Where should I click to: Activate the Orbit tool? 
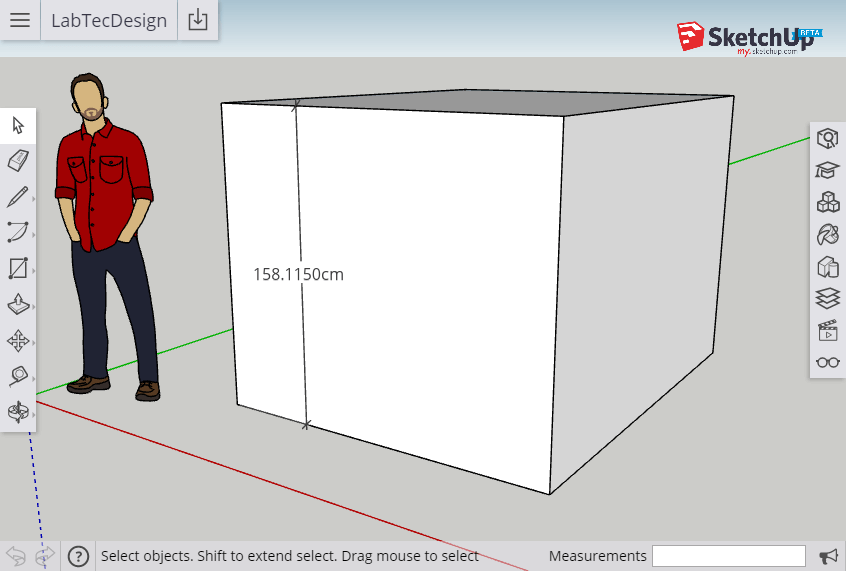click(x=18, y=412)
